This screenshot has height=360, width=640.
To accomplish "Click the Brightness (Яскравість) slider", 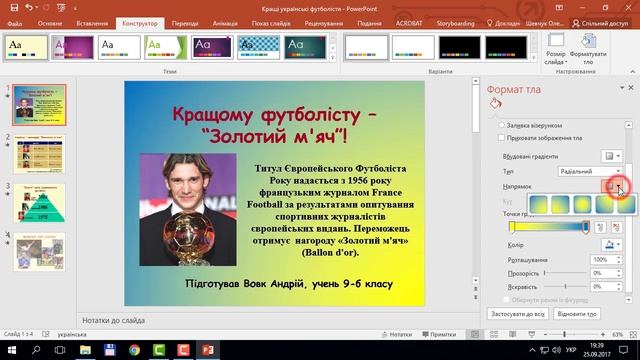I will pos(565,286).
